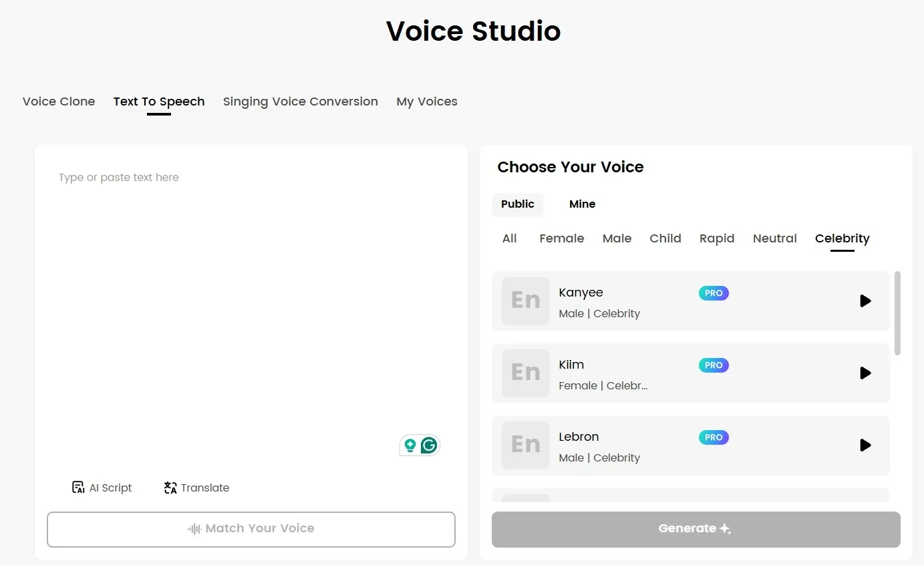Click the En thumbnail for Kanyee
Image resolution: width=924 pixels, height=565 pixels.
point(526,301)
